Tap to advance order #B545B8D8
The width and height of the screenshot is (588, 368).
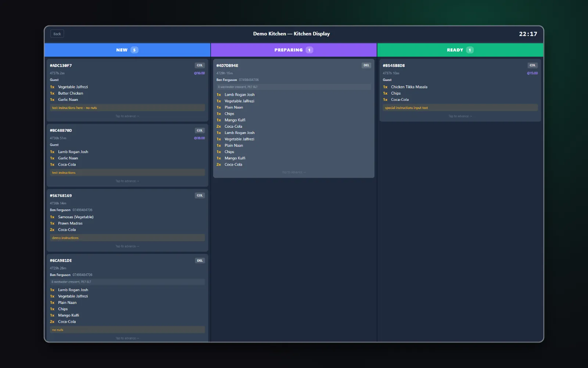point(460,116)
